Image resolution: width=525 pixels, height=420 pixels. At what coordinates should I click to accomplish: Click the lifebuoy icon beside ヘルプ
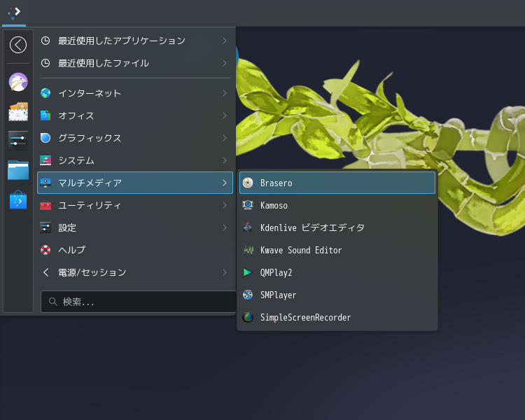45,250
